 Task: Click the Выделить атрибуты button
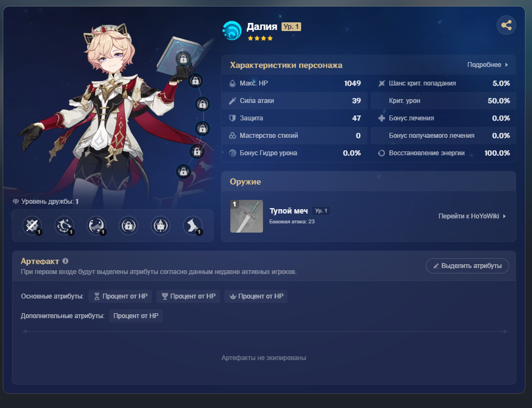pyautogui.click(x=467, y=266)
